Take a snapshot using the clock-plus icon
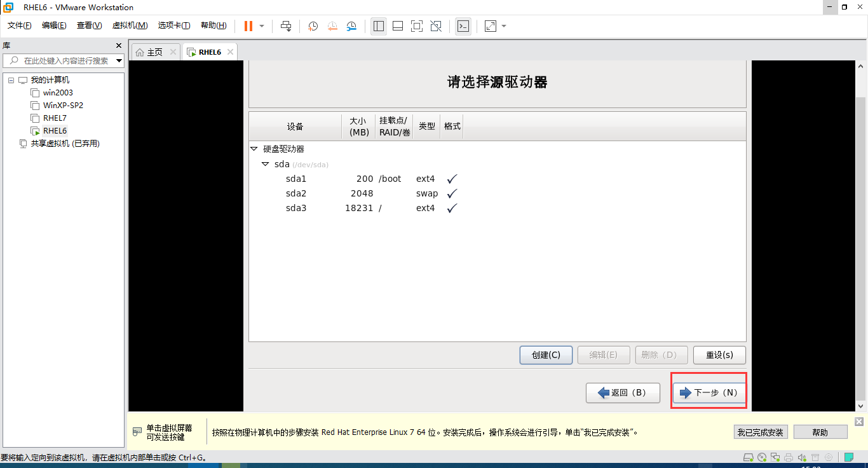 (x=313, y=26)
